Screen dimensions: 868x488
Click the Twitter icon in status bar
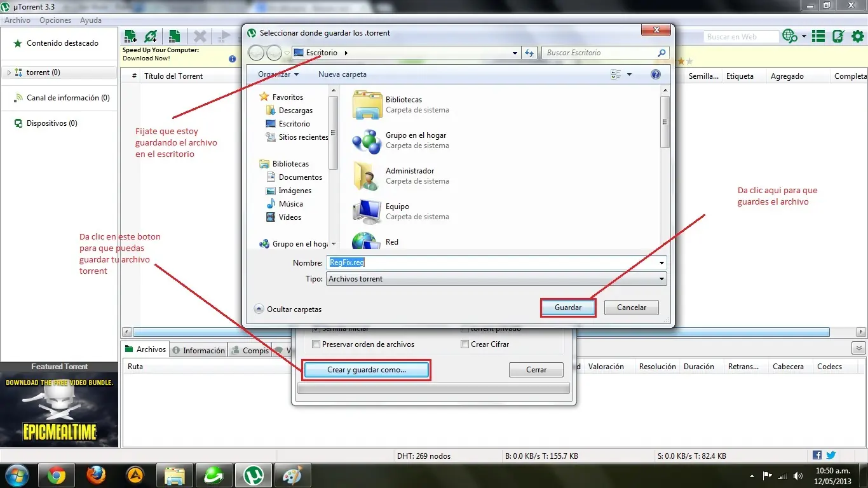(x=831, y=455)
